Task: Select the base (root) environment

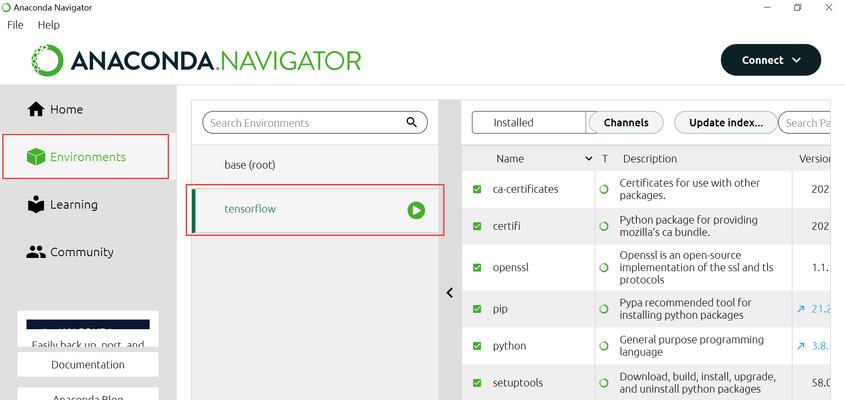Action: [315, 164]
